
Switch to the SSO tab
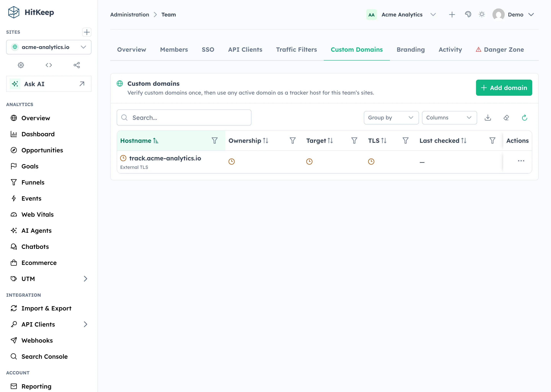(208, 50)
